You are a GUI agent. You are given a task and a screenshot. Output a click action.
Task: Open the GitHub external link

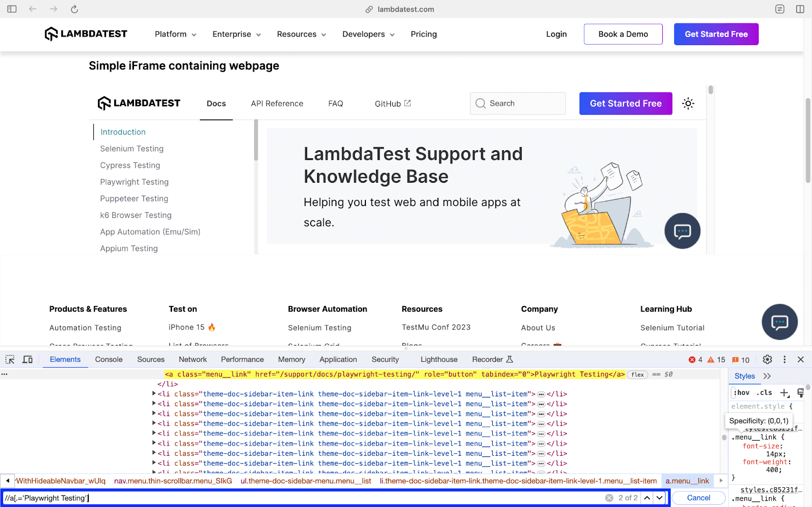[x=393, y=104]
